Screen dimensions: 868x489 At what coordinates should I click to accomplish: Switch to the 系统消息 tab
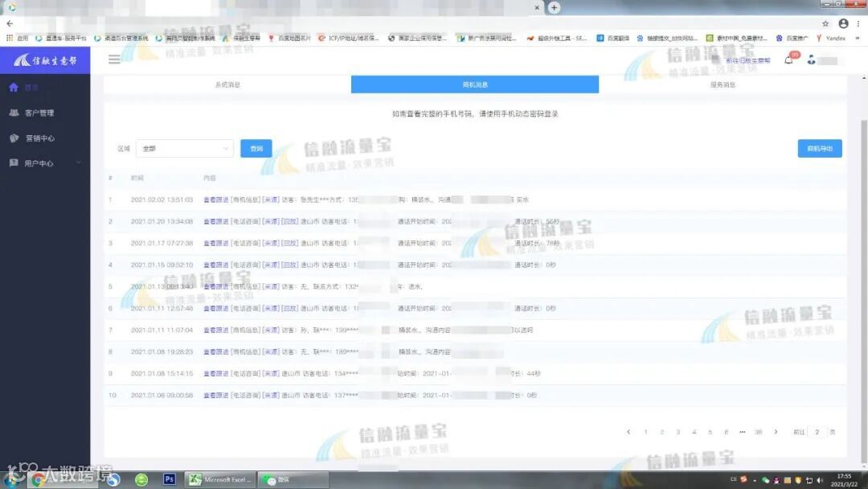227,84
